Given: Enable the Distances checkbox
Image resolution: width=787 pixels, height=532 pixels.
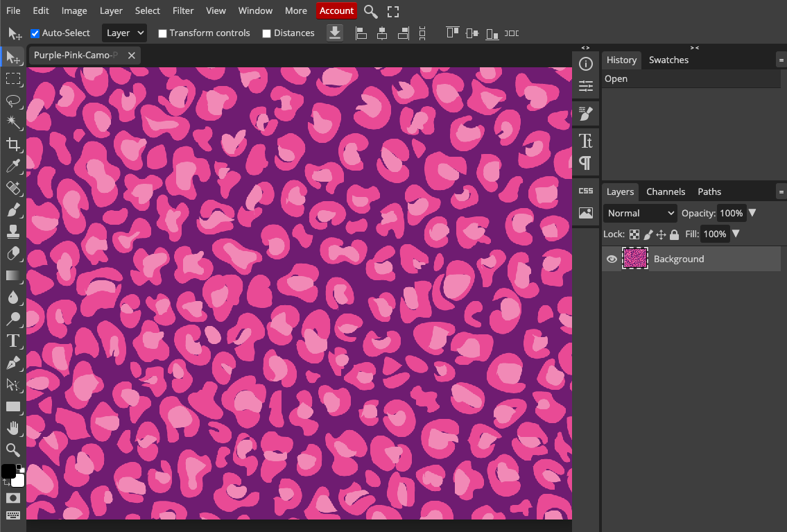Looking at the screenshot, I should point(266,33).
